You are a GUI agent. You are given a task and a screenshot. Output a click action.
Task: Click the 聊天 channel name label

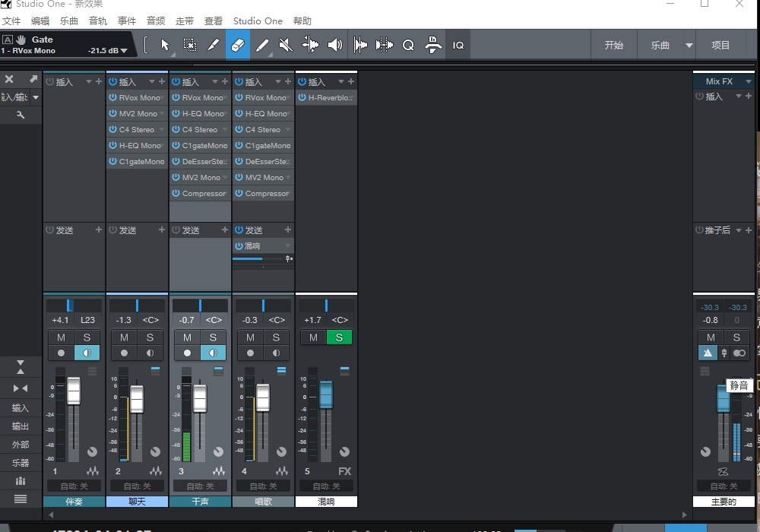[x=137, y=502]
